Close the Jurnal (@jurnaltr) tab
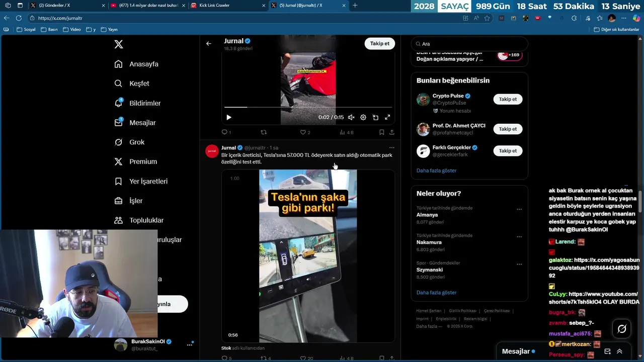 pos(344,5)
